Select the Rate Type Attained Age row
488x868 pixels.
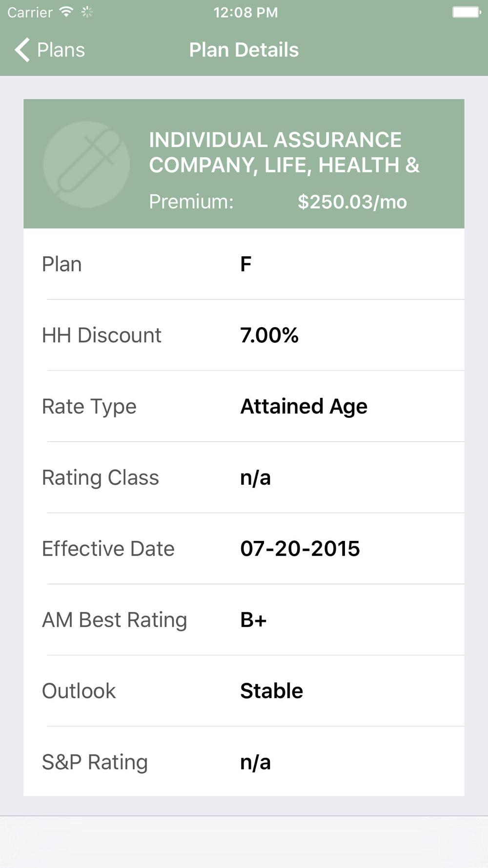(x=244, y=406)
